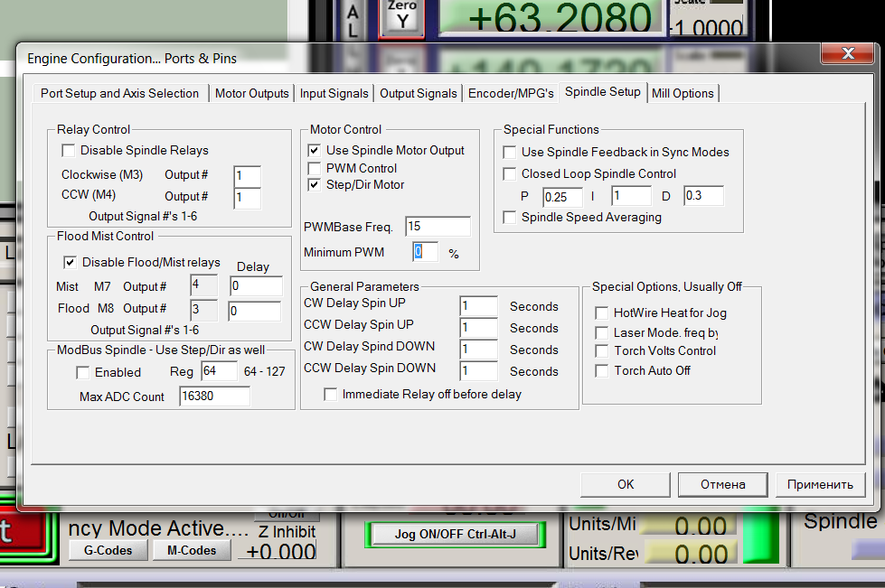Click the I value field
885x588 pixels.
tap(632, 196)
